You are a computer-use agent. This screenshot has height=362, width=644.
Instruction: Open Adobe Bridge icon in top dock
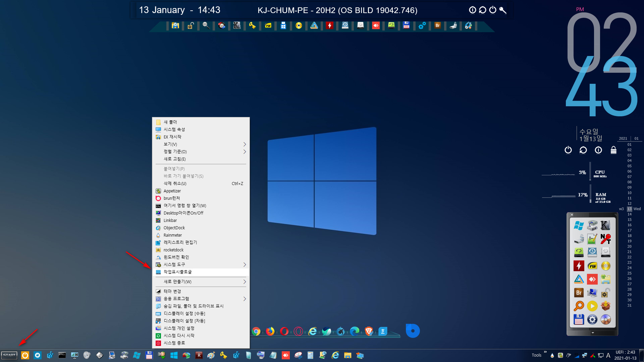(437, 25)
